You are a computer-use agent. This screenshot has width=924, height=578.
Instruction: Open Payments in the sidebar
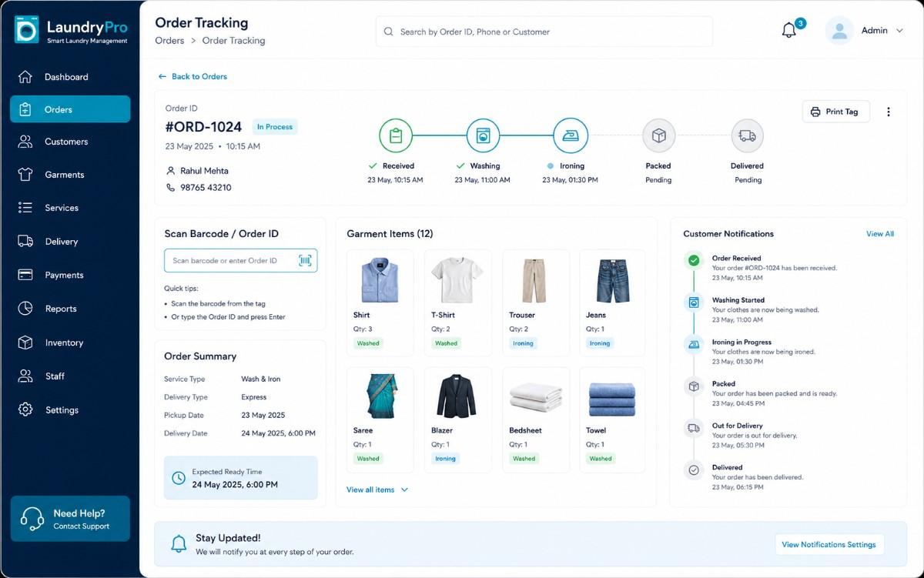[x=70, y=275]
